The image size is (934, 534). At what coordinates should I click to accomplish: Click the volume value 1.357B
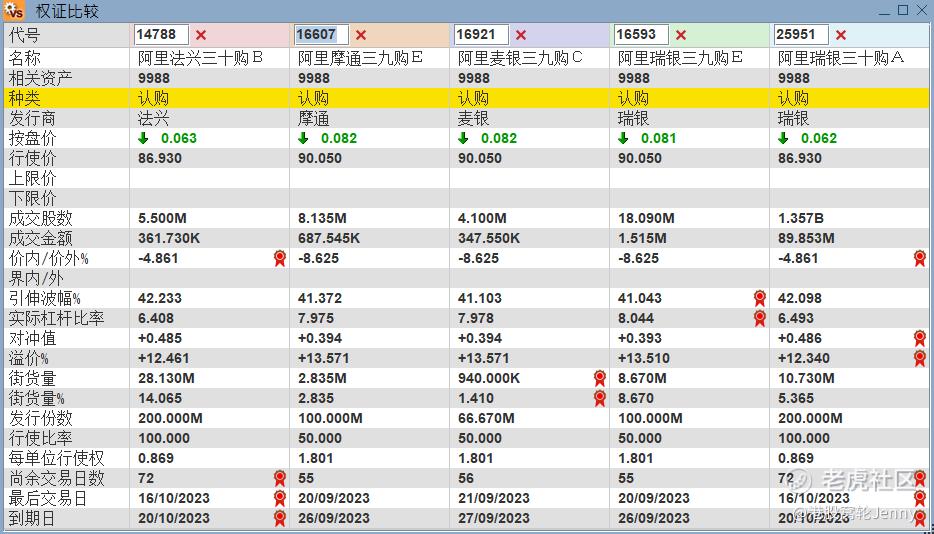tap(801, 218)
